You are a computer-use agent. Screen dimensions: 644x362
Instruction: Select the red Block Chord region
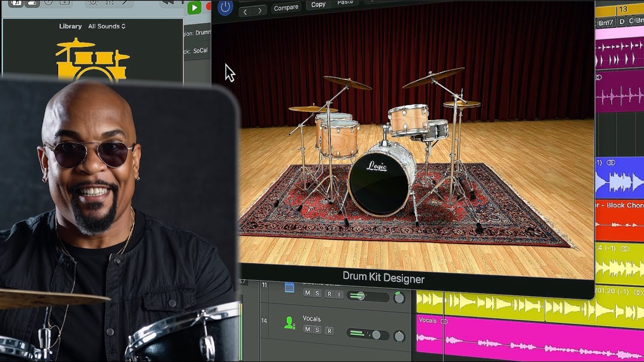(619, 220)
